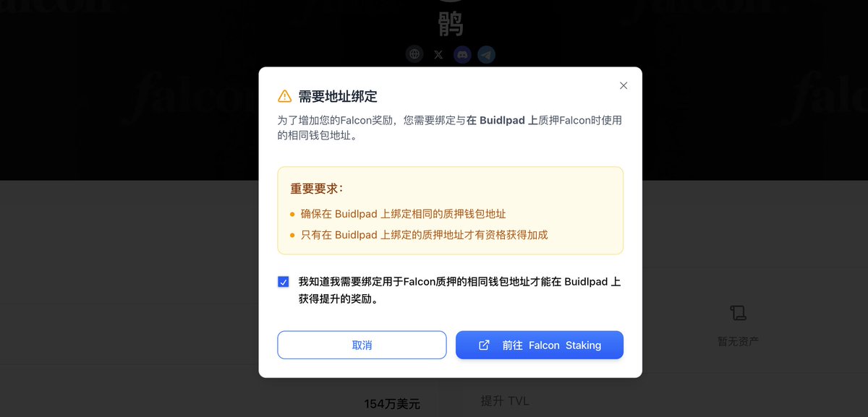Click the external-link icon inside Falcon Staking button
Viewport: 868px width, 417px height.
point(485,345)
